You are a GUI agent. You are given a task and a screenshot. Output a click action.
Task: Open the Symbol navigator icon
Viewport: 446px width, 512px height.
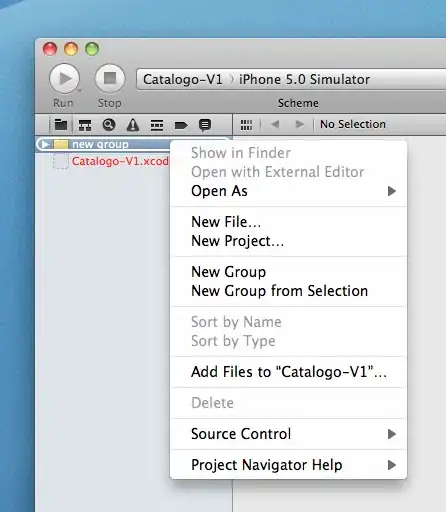[85, 125]
